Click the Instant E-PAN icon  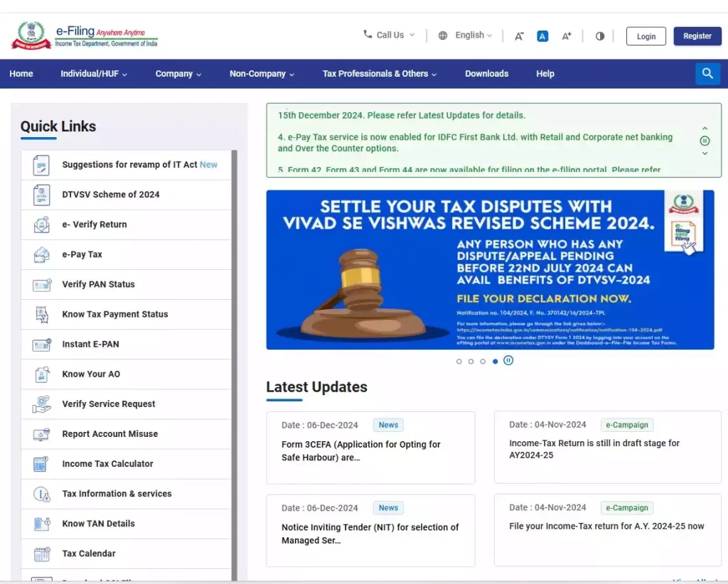click(x=41, y=345)
